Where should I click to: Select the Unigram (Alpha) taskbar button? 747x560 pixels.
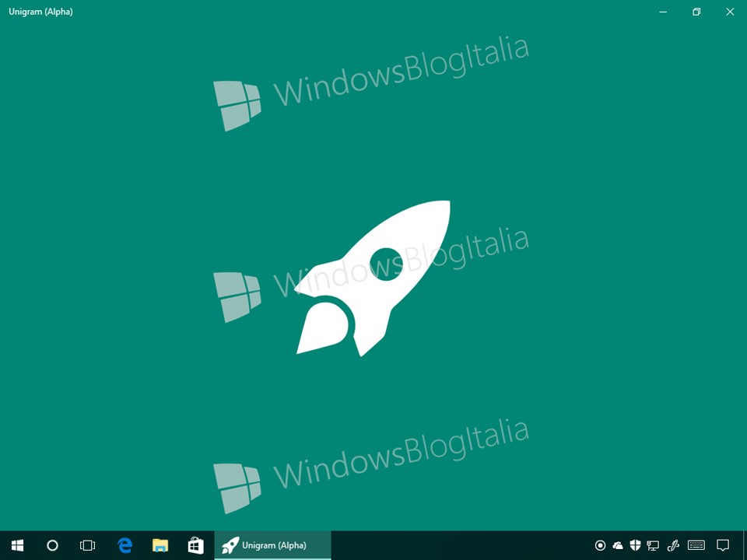272,545
